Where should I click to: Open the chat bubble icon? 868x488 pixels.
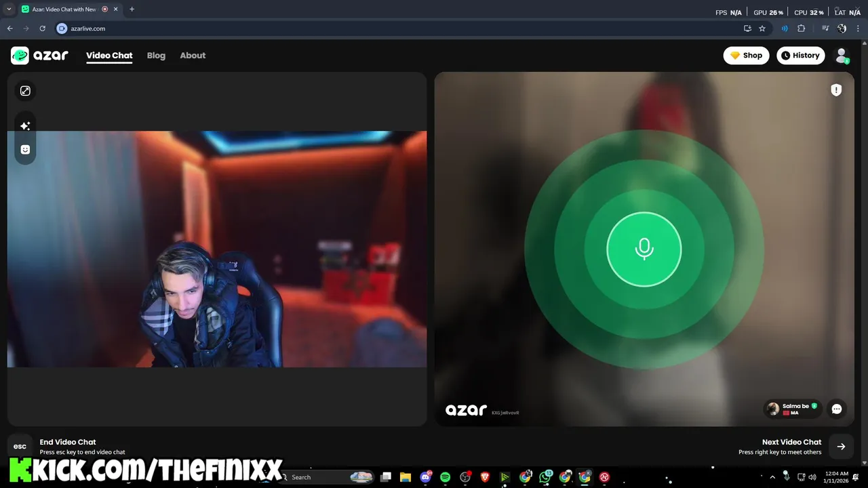837,409
